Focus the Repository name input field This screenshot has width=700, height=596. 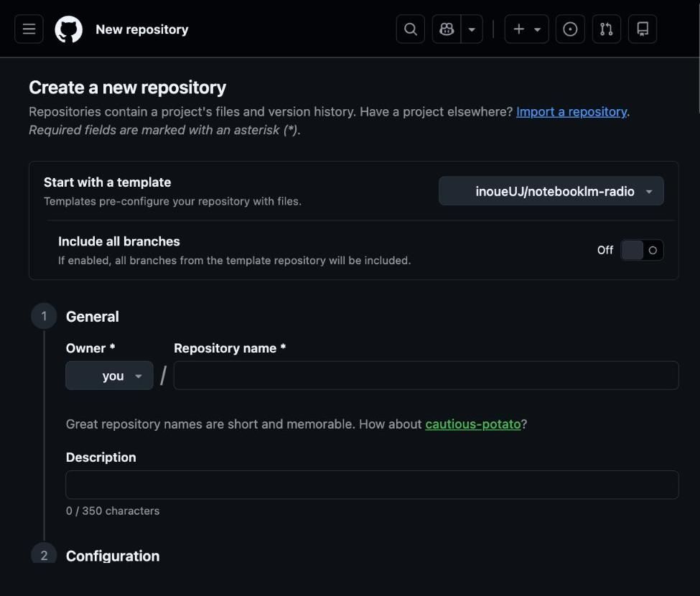[426, 376]
